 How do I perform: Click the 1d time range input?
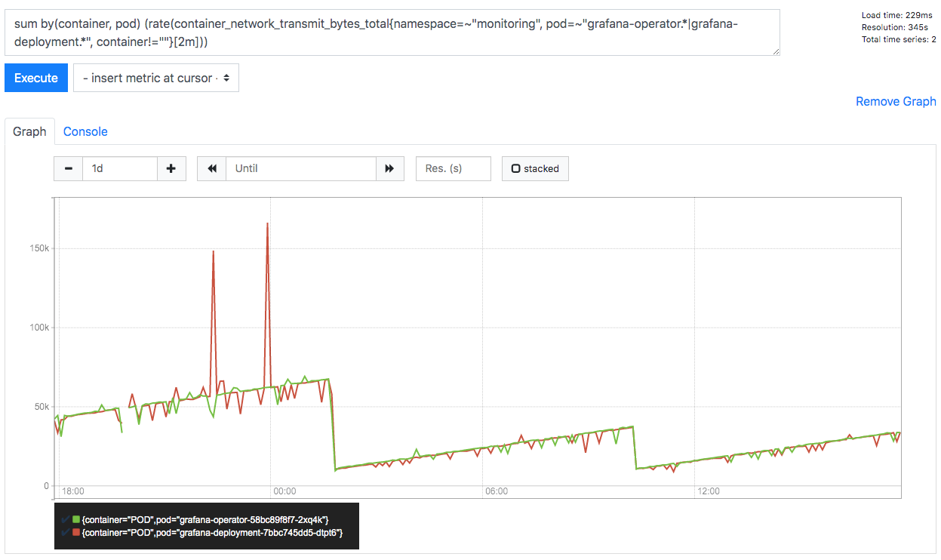click(119, 168)
